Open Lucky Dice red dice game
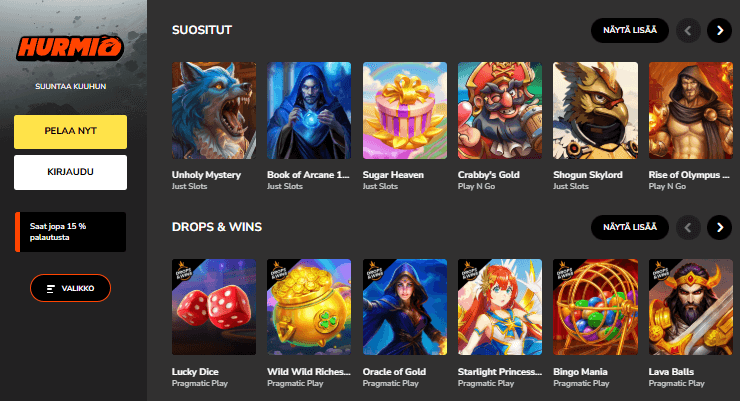The width and height of the screenshot is (740, 401). (214, 307)
